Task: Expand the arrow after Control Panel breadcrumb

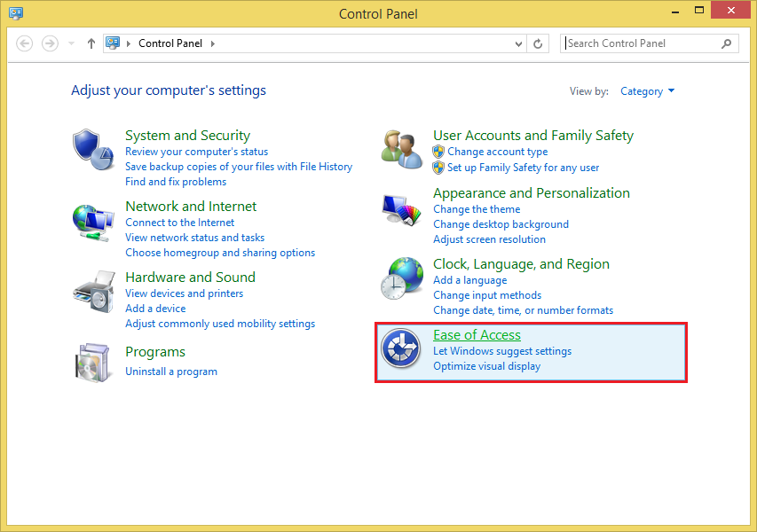Action: [212, 44]
